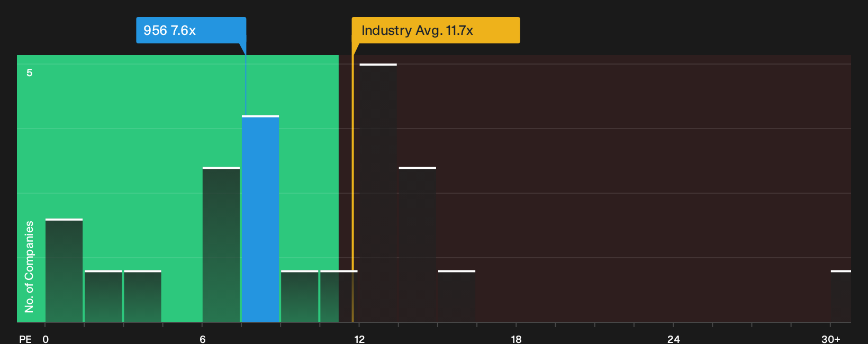Click the first bar starting at PE 0
This screenshot has height=344, width=868.
(64, 270)
